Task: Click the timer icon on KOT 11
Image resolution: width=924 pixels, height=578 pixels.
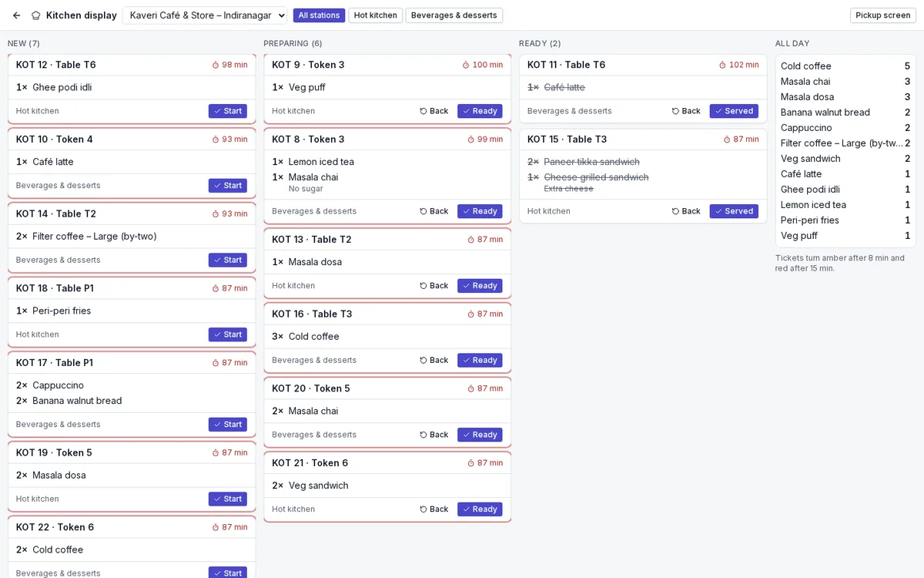Action: 722,65
